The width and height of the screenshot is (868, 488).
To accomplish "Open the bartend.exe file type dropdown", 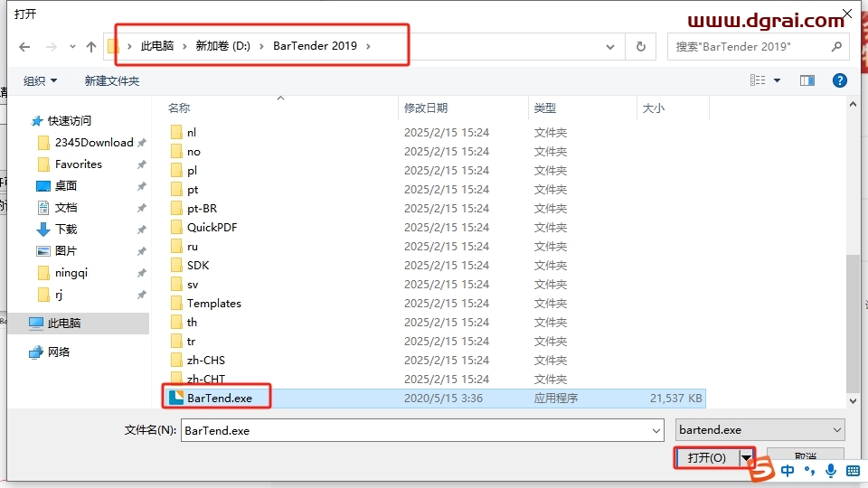I will (760, 430).
